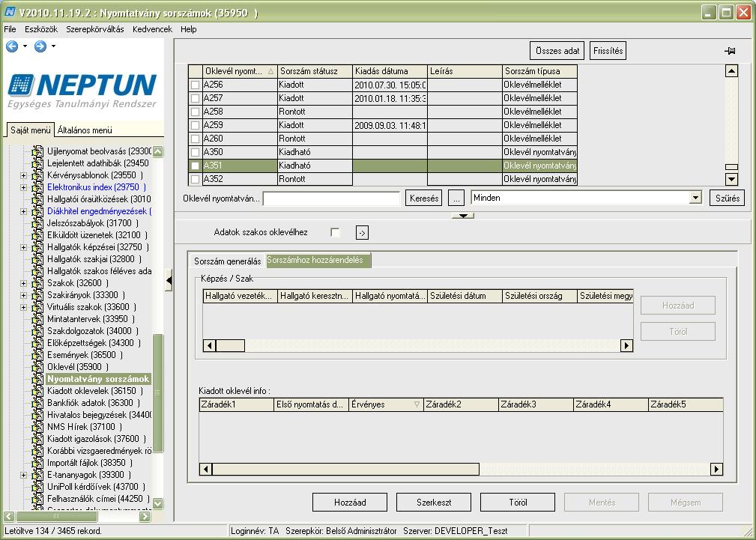Click the icon beside Előképzettségek (34300)
This screenshot has height=540, width=756.
(37, 343)
